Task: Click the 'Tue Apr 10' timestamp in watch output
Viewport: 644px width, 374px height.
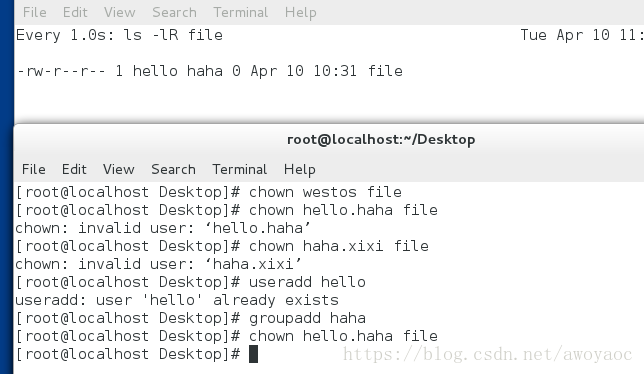Action: point(582,35)
